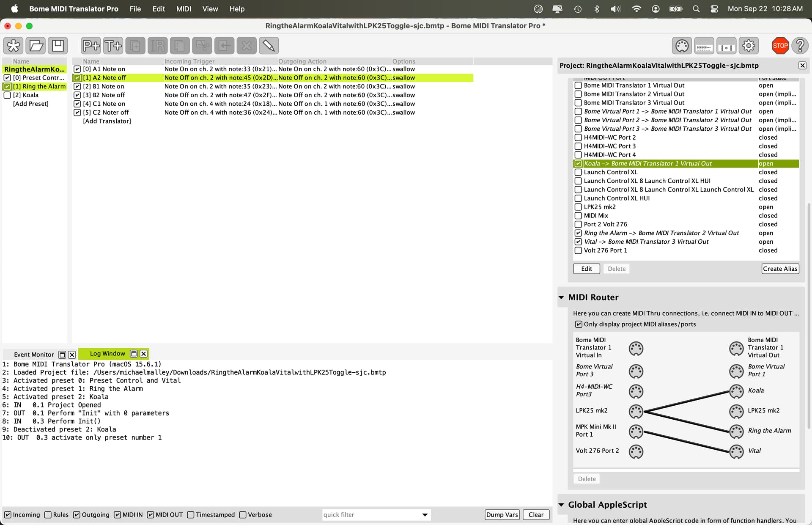Click Koala output MIDI connector
This screenshot has height=525, width=812.
click(x=736, y=391)
